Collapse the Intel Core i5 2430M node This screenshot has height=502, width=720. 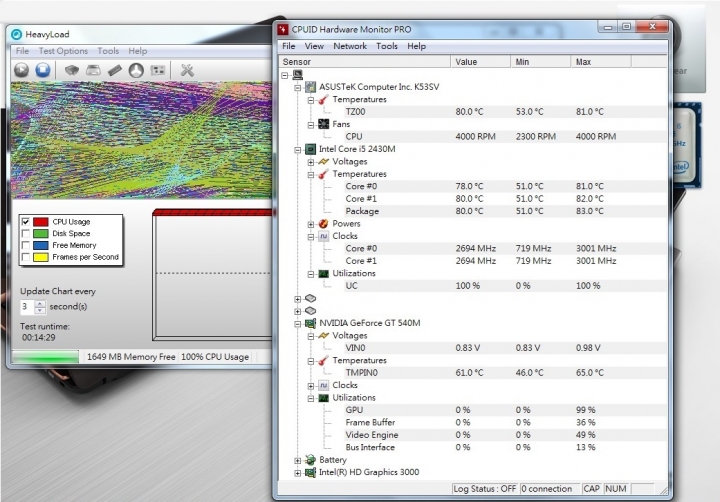tap(298, 149)
